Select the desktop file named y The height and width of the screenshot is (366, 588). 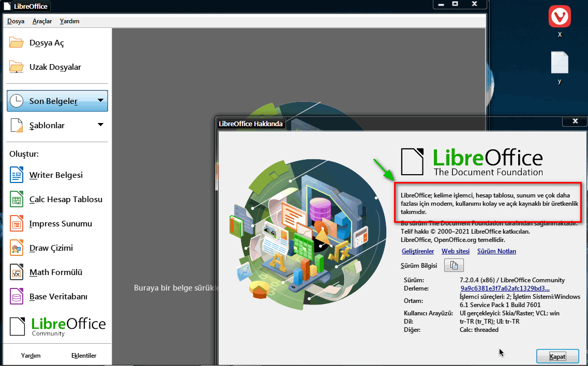(560, 62)
